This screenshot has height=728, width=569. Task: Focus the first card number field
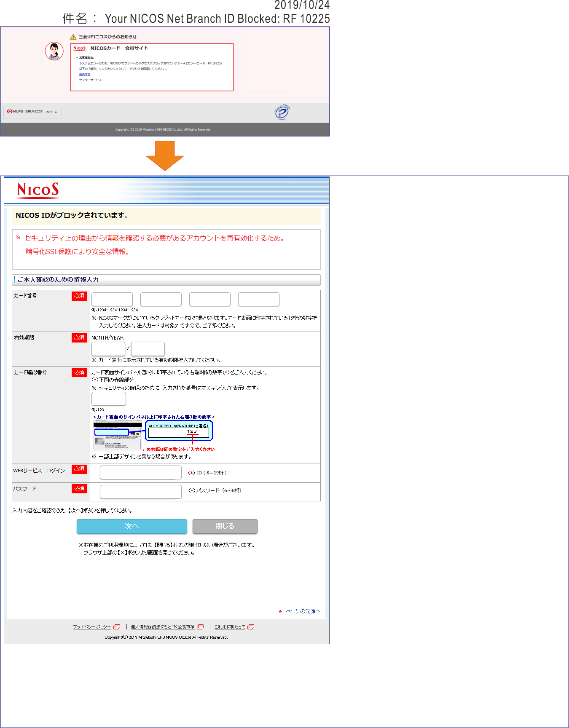point(112,299)
